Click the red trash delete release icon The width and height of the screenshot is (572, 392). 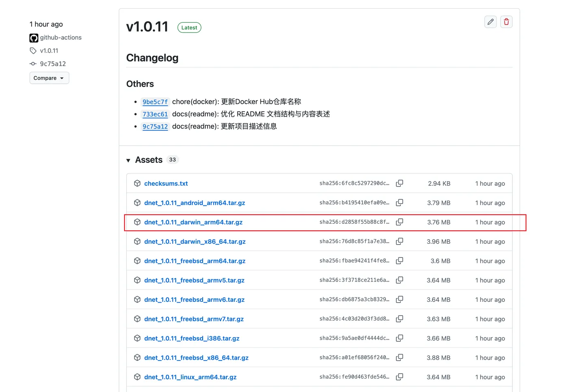[x=506, y=22]
